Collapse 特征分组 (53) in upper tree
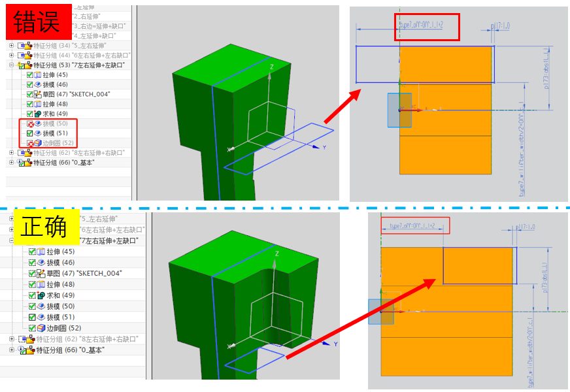Viewport: 570px width, 392px height. click(11, 65)
